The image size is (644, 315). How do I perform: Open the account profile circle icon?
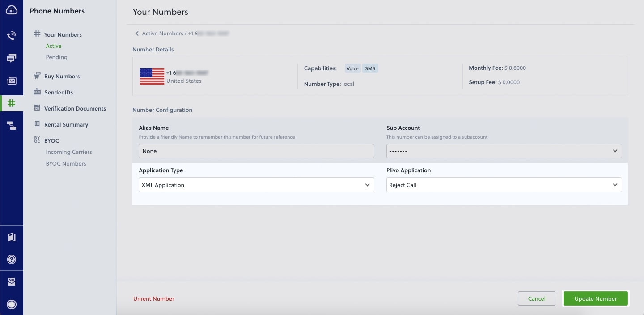click(x=12, y=305)
